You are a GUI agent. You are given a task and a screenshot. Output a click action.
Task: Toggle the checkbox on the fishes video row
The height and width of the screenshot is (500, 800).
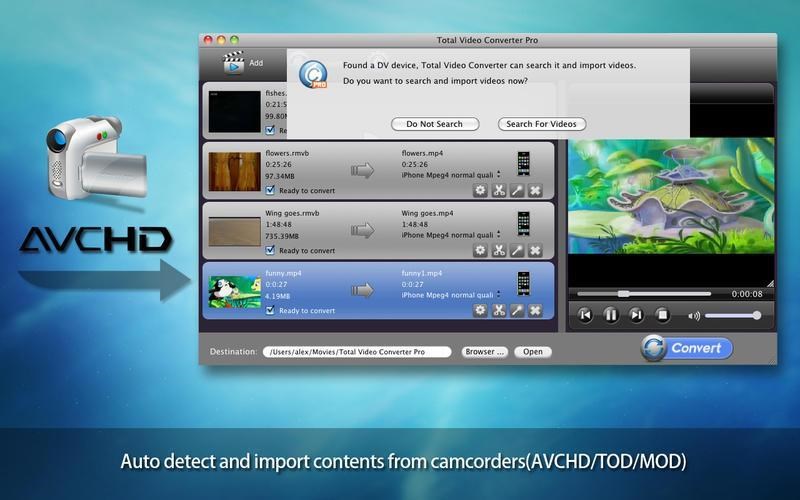(270, 130)
